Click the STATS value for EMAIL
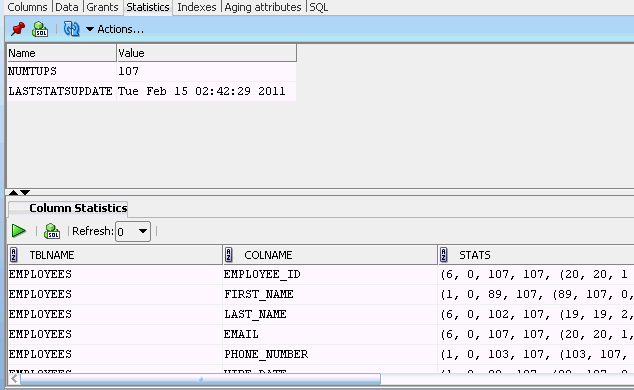This screenshot has height=390, width=634. pyautogui.click(x=536, y=334)
